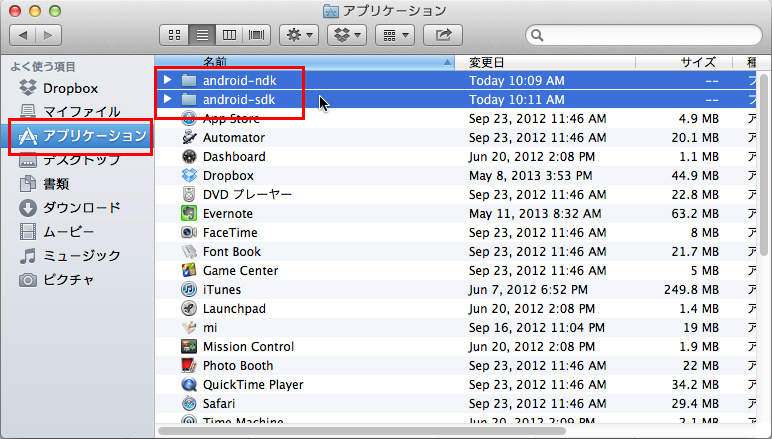
Task: Click the Dropbox app icon in list
Action: click(189, 175)
